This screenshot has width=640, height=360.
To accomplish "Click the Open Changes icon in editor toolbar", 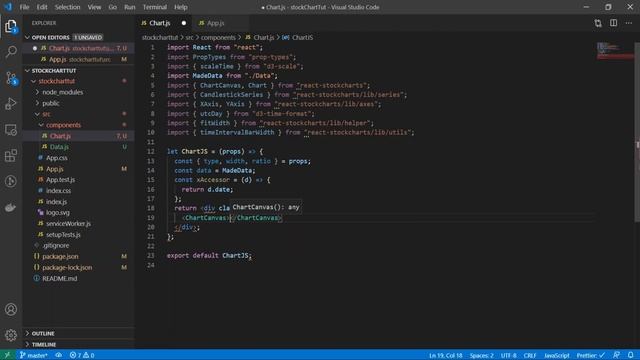I will point(598,23).
